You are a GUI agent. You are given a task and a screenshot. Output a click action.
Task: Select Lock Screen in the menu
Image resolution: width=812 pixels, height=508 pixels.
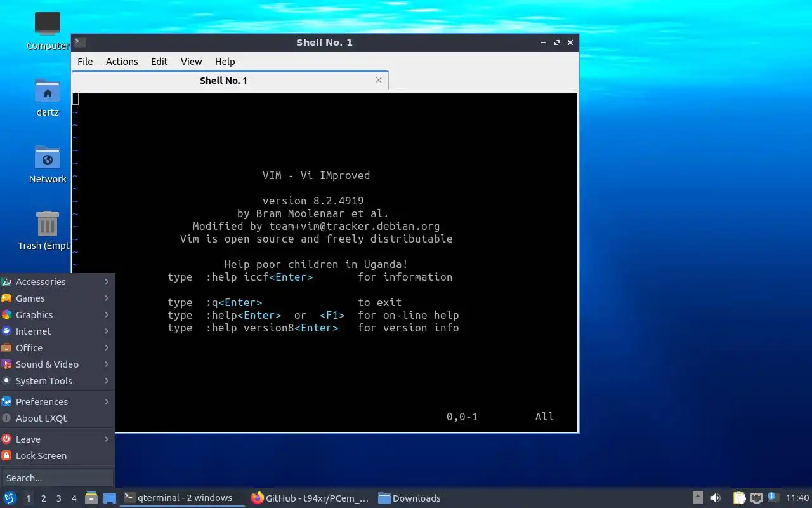pos(57,456)
